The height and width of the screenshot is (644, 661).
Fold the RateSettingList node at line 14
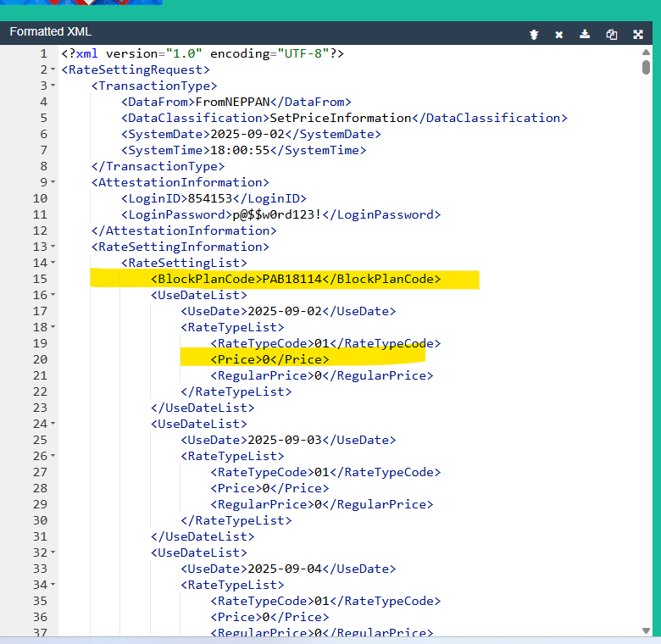(53, 264)
